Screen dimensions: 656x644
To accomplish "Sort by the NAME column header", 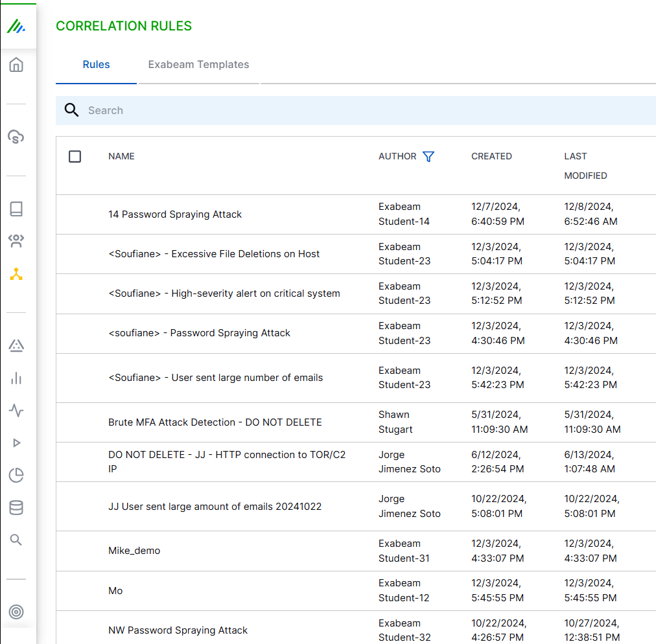I will point(121,156).
